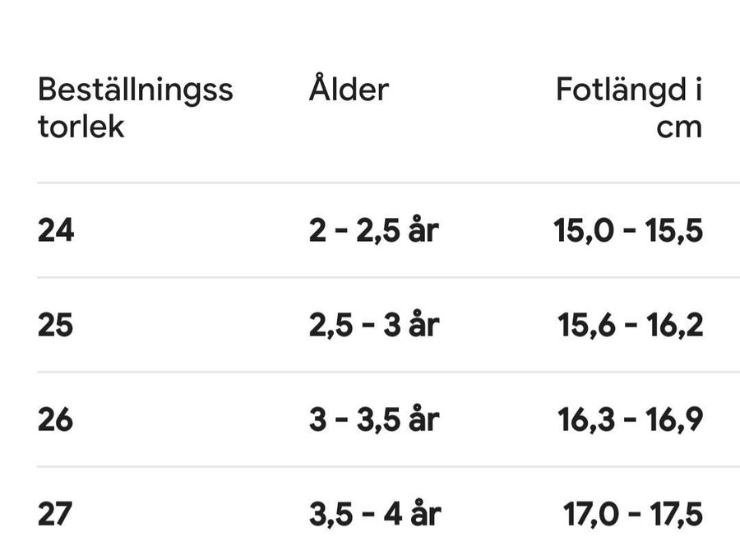This screenshot has height=560, width=740.
Task: Click the divider between sizes 24 and 25
Action: 386,277
